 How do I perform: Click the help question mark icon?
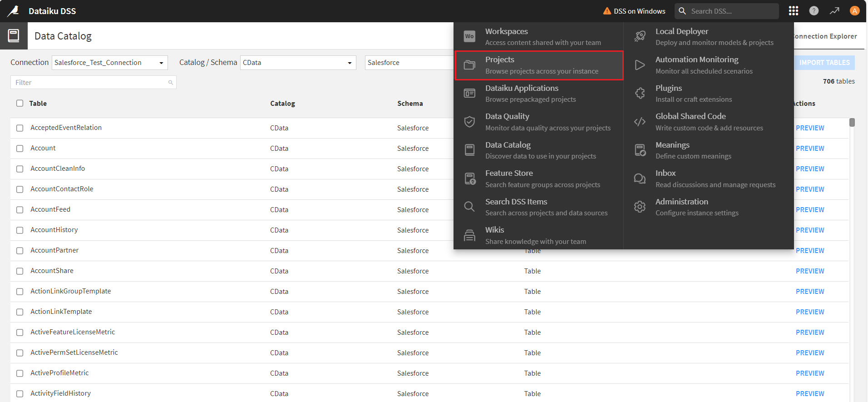point(814,11)
